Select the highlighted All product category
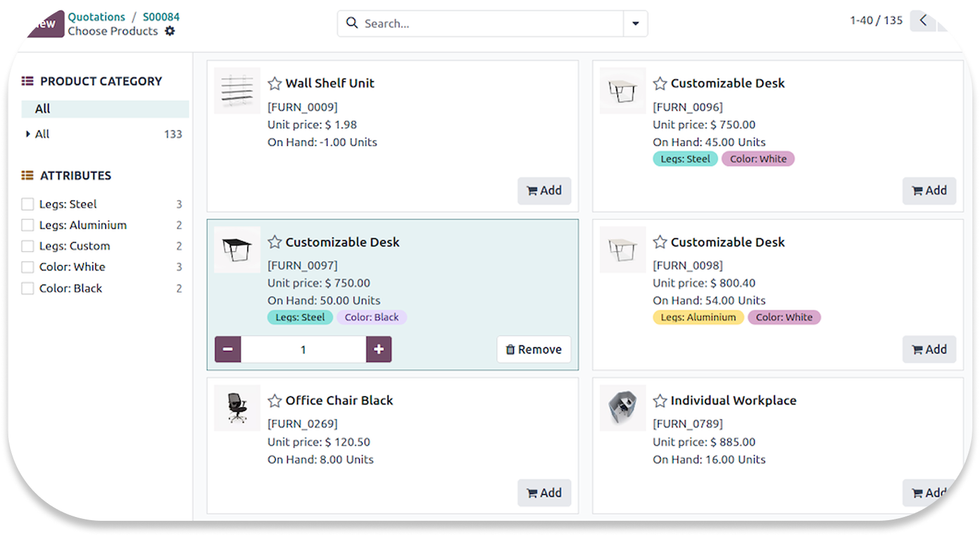This screenshot has height=536, width=980. [42, 109]
